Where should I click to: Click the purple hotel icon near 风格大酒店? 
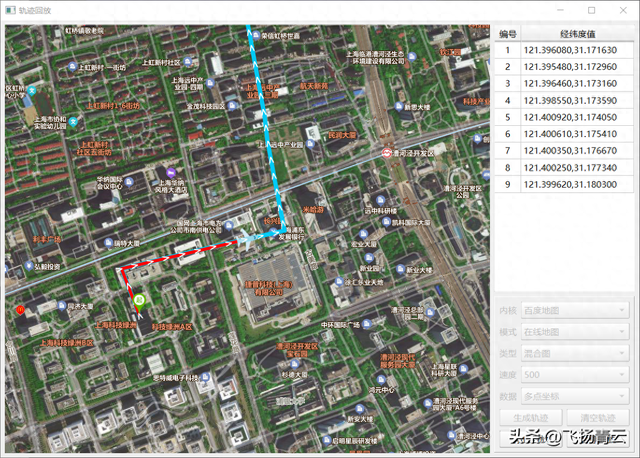pos(171,173)
